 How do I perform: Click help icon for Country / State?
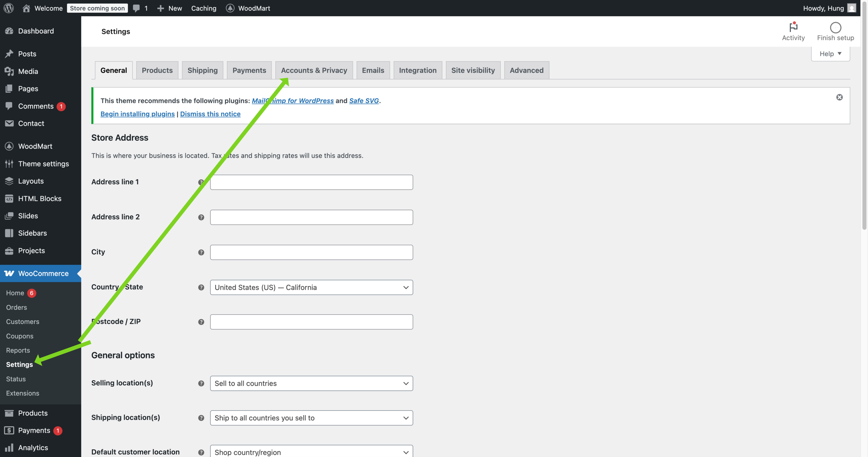(x=201, y=288)
